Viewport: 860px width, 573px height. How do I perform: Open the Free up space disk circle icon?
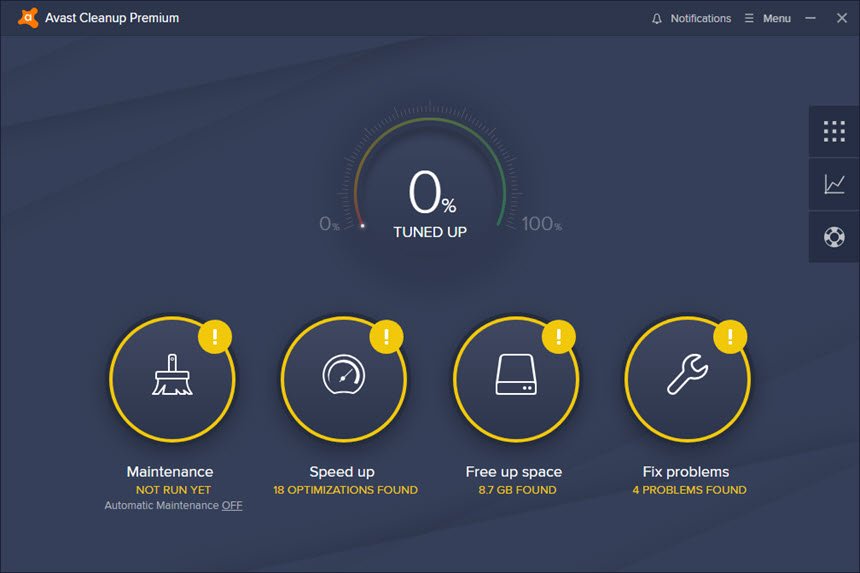pos(516,379)
